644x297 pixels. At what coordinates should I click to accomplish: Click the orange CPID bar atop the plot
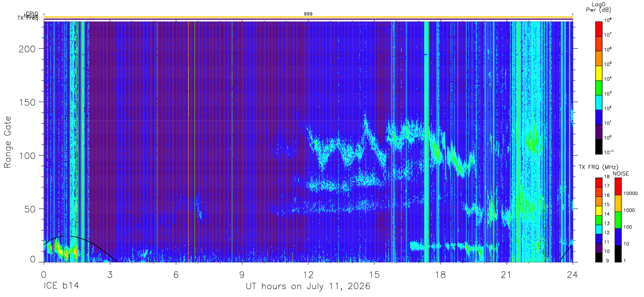[308, 17]
